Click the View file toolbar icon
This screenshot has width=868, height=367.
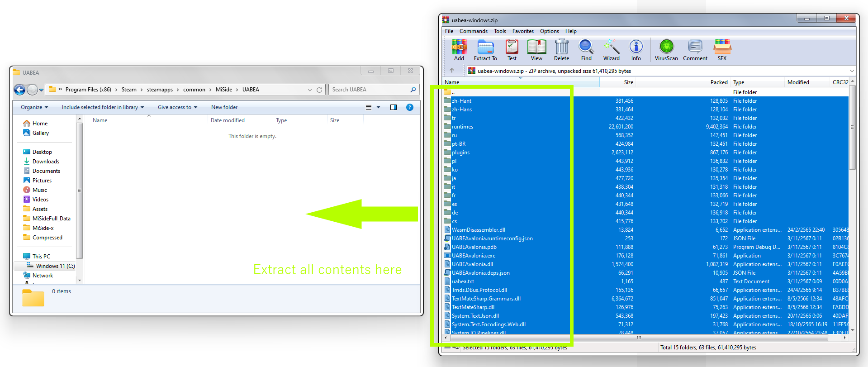click(x=536, y=50)
